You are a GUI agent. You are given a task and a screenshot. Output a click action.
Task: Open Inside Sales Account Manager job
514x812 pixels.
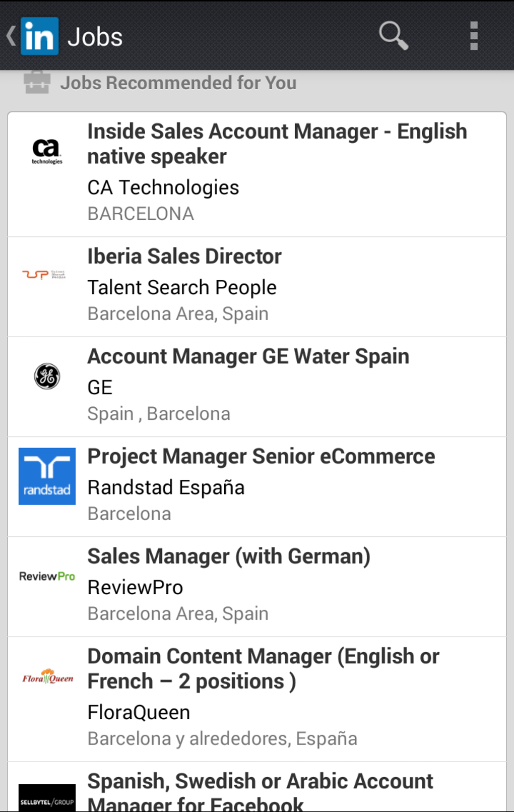pos(277,144)
